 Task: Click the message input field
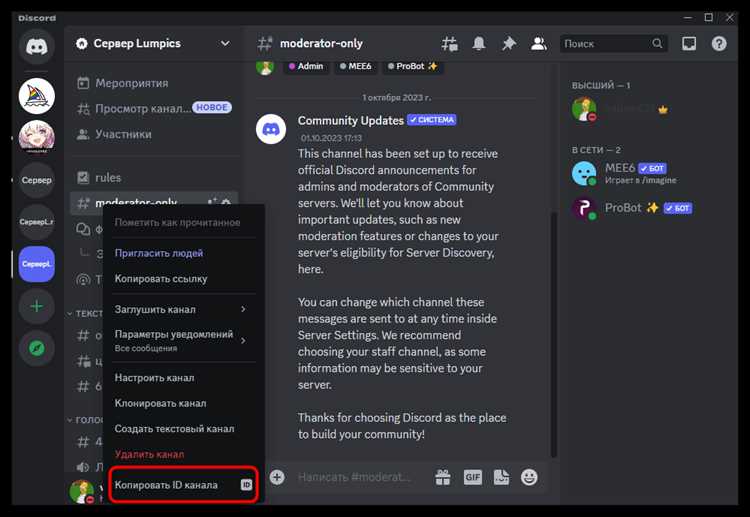pos(353,477)
